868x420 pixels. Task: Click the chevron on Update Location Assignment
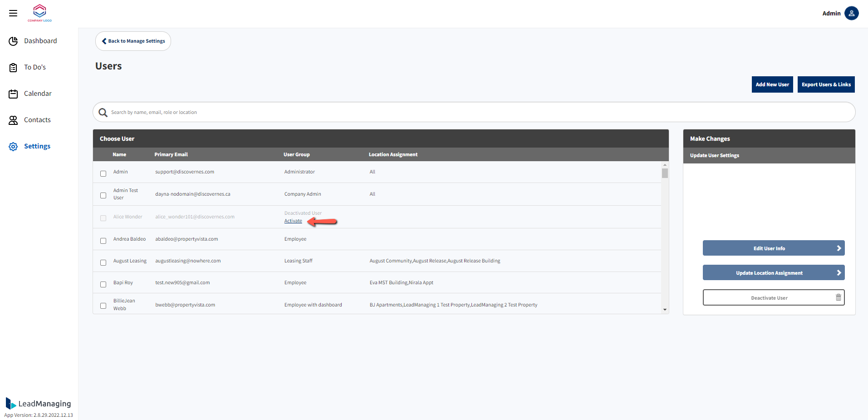pyautogui.click(x=839, y=273)
